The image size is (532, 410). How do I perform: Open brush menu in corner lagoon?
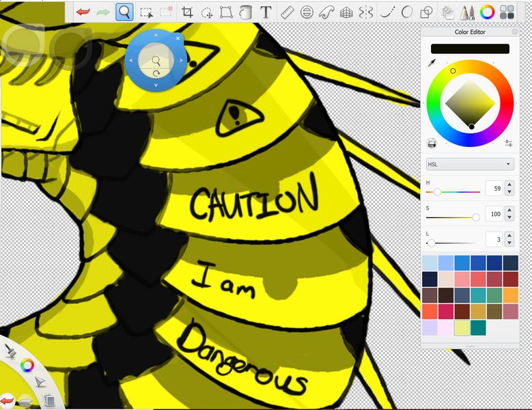point(11,351)
